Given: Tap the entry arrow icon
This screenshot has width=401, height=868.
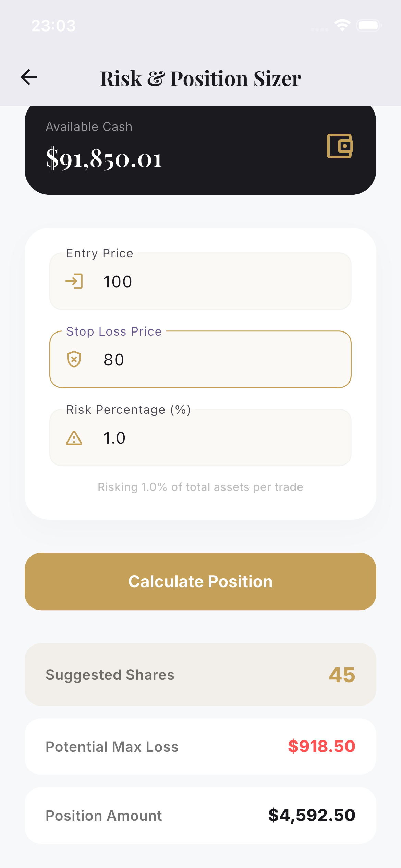Looking at the screenshot, I should [x=74, y=281].
